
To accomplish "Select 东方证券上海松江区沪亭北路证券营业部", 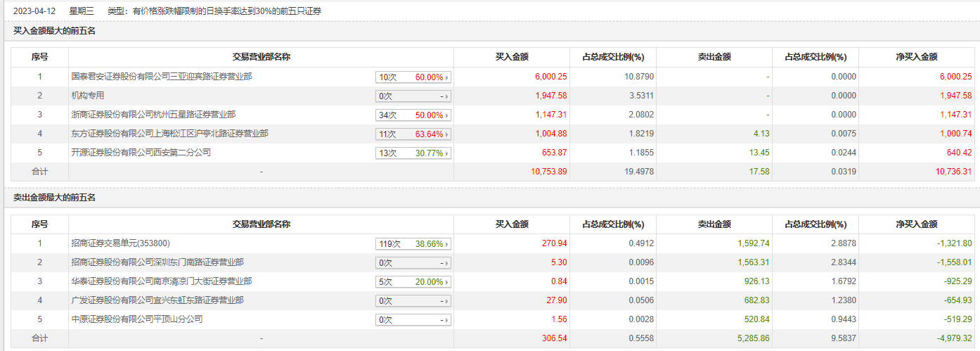I will tap(169, 134).
